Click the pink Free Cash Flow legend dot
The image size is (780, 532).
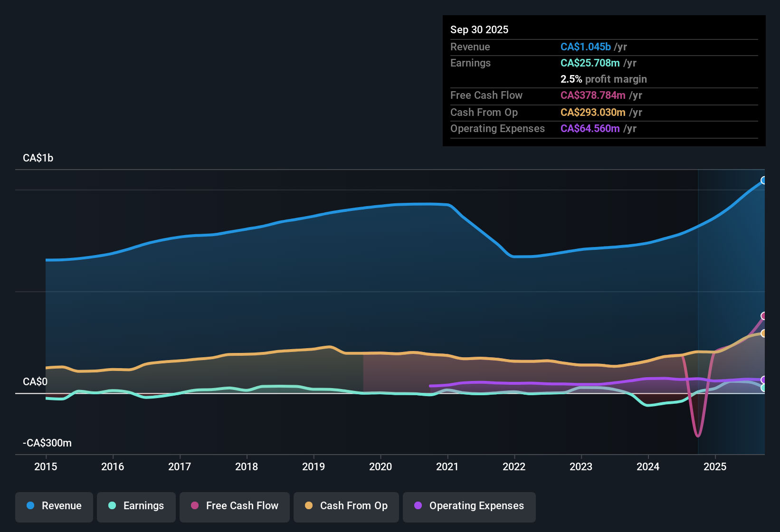pyautogui.click(x=195, y=506)
